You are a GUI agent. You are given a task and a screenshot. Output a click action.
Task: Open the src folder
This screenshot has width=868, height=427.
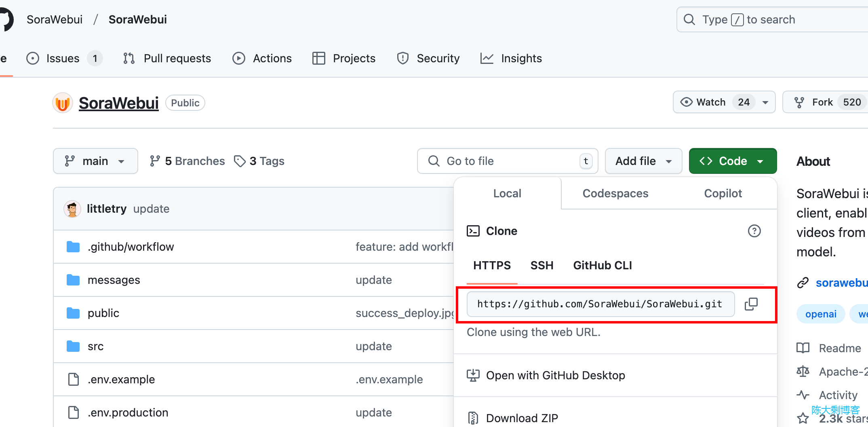click(x=95, y=346)
